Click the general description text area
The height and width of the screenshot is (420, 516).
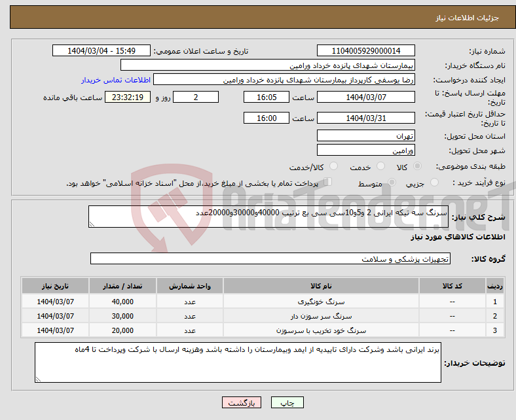point(268,217)
